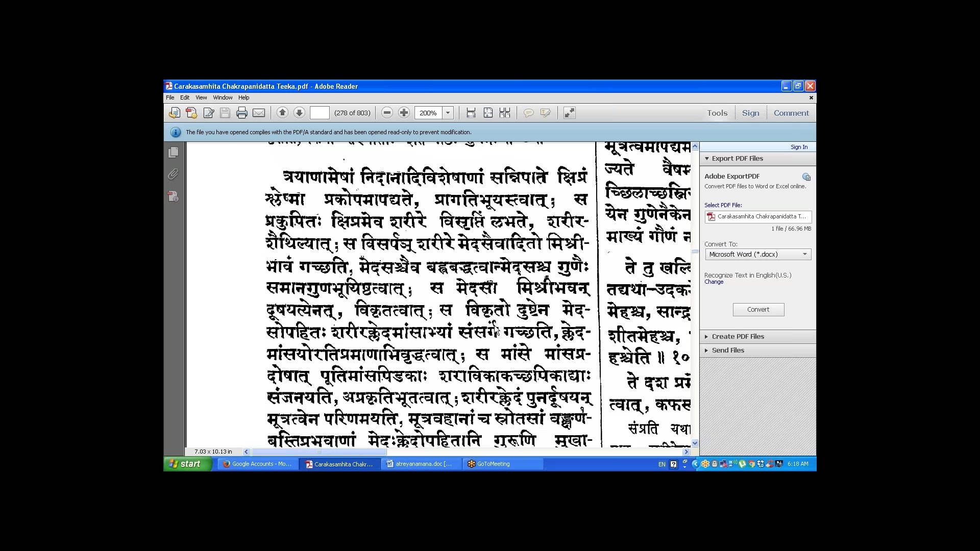The image size is (980, 551).
Task: Click the Create PDF online icon
Action: coord(191,113)
